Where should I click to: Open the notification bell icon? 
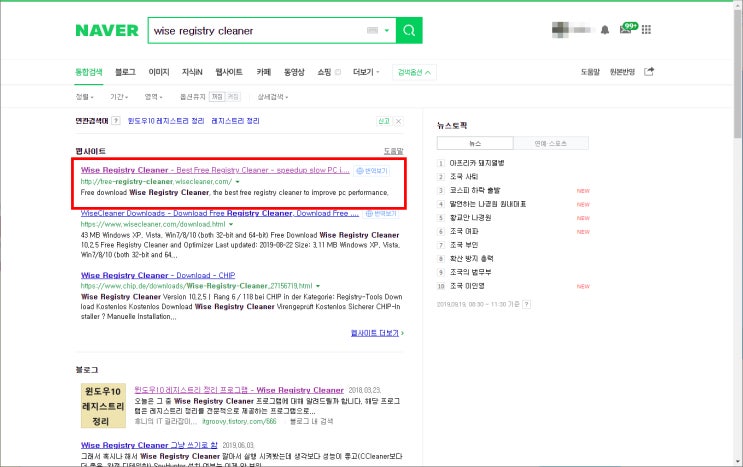point(605,30)
